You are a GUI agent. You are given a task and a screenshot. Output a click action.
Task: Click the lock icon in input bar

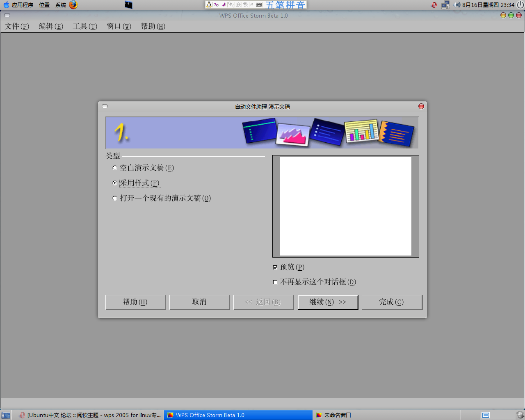pyautogui.click(x=252, y=5)
